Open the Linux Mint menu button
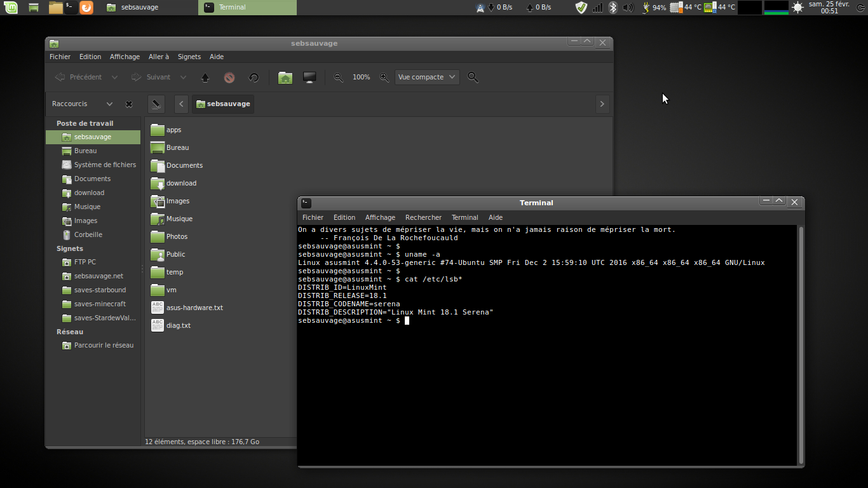Screen dimensions: 868x488 point(12,8)
